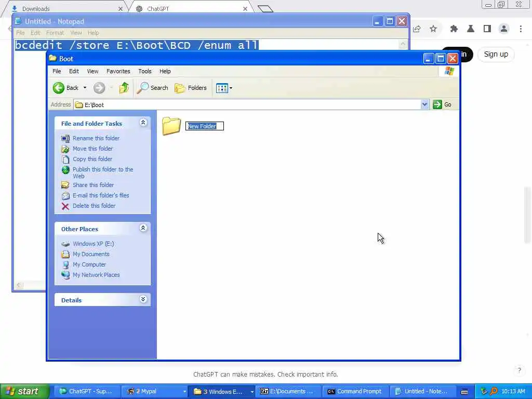Open the browser extensions puzzle icon
532x399 pixels.
pos(454,29)
